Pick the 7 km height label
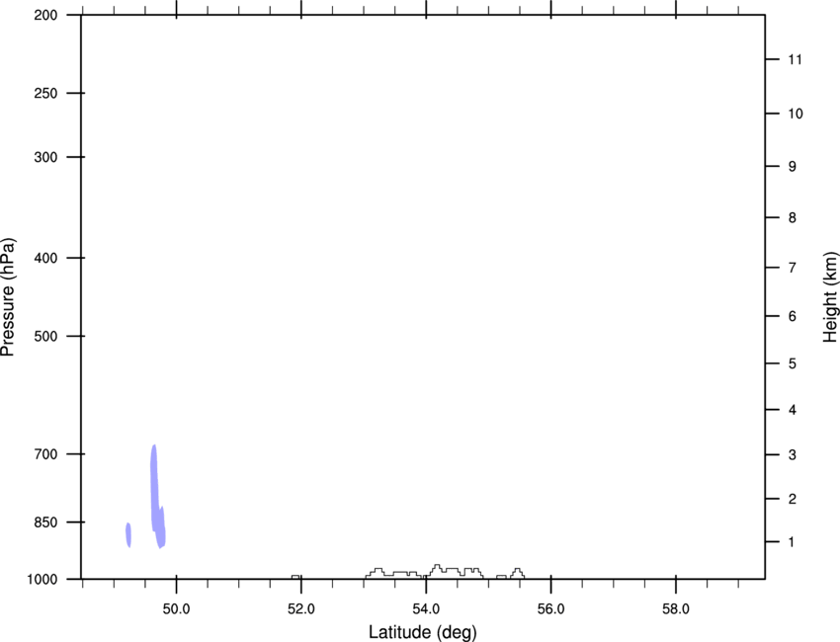840x642 pixels. click(792, 268)
